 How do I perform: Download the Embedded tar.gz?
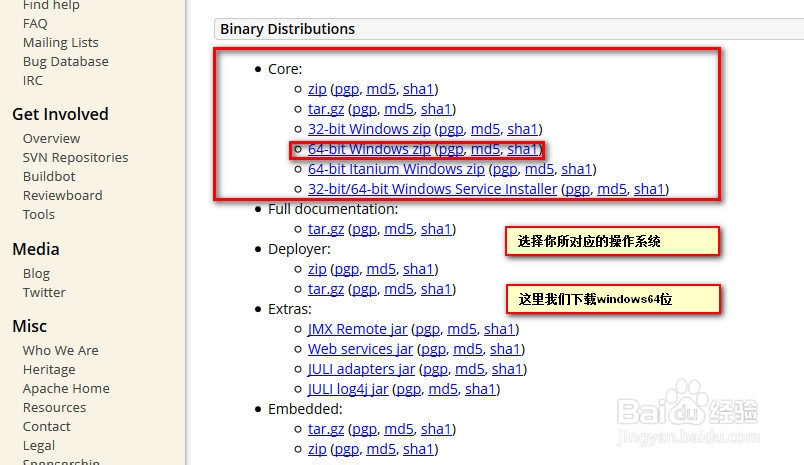[x=326, y=429]
